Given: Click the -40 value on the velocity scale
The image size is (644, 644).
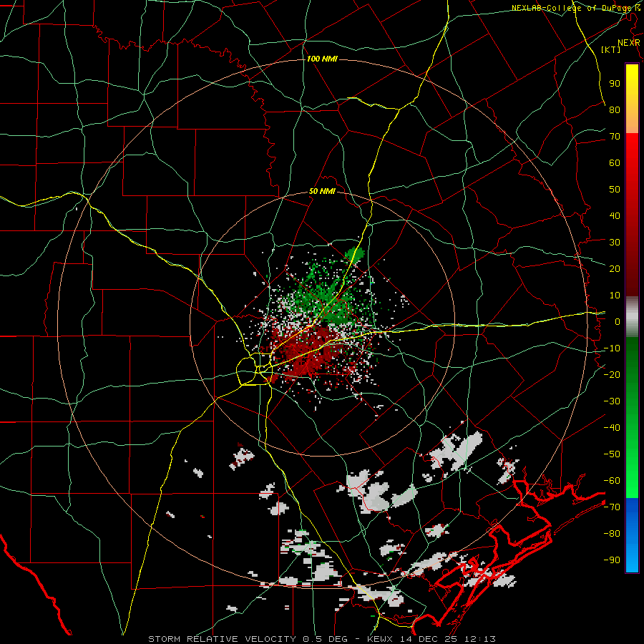Looking at the screenshot, I should pos(612,428).
